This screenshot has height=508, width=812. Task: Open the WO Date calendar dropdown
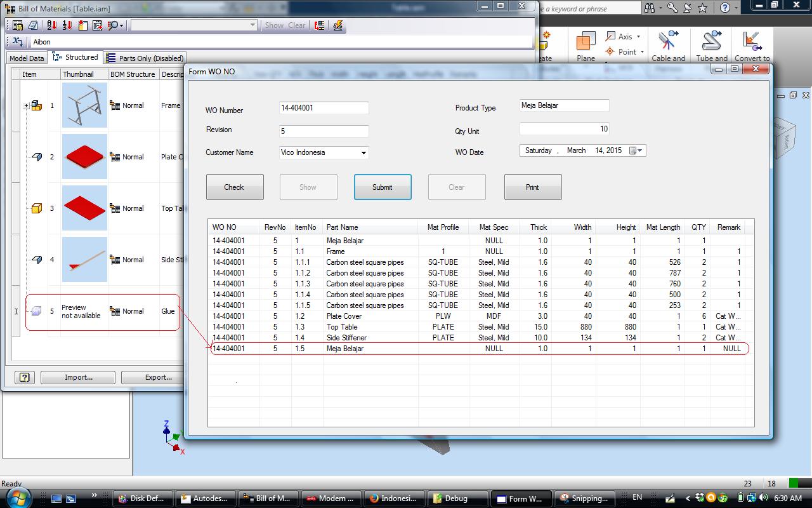pos(636,150)
